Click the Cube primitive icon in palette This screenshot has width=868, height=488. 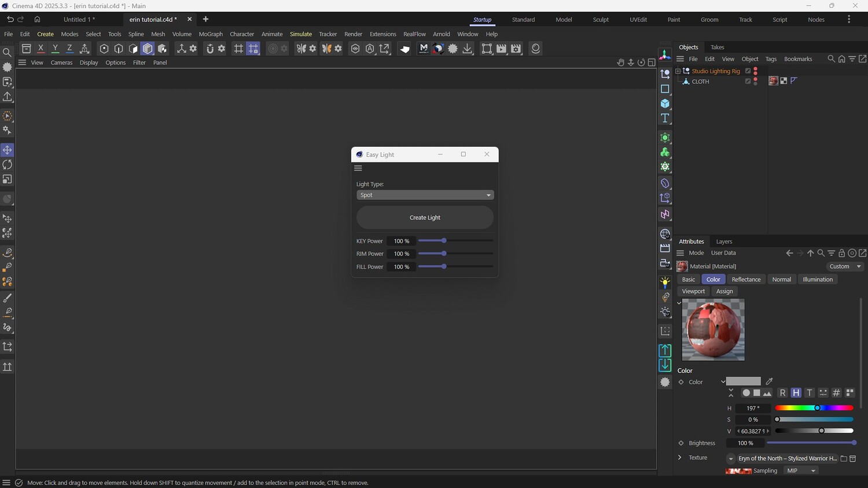pos(665,103)
